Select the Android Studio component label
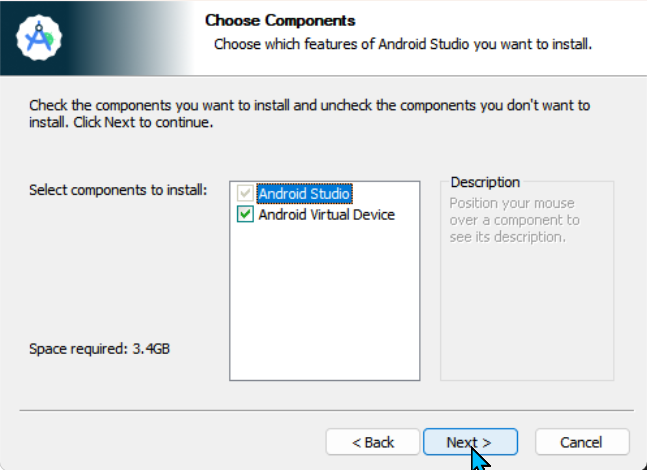Viewport: 647px width, 470px height. tap(305, 194)
